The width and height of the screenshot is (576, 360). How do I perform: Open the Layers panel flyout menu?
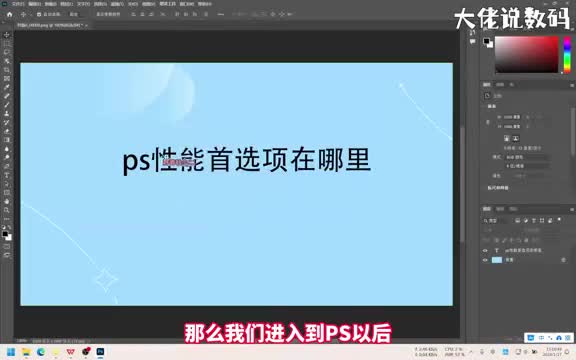click(572, 209)
